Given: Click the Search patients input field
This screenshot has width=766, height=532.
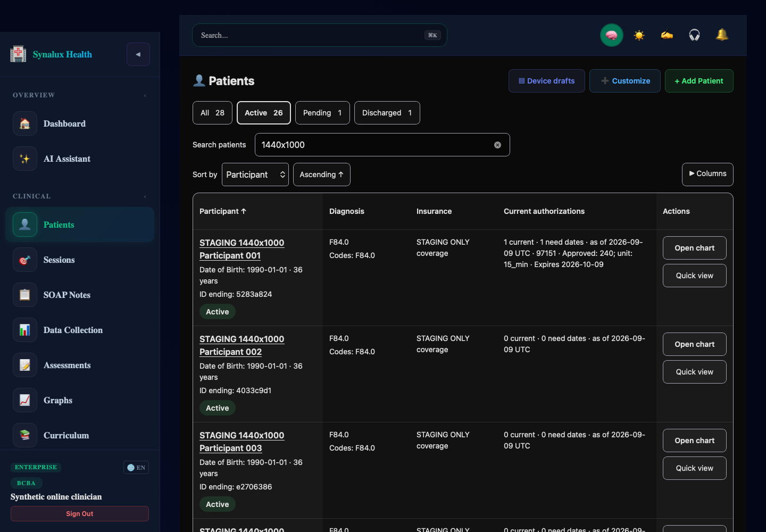Looking at the screenshot, I should pos(382,145).
